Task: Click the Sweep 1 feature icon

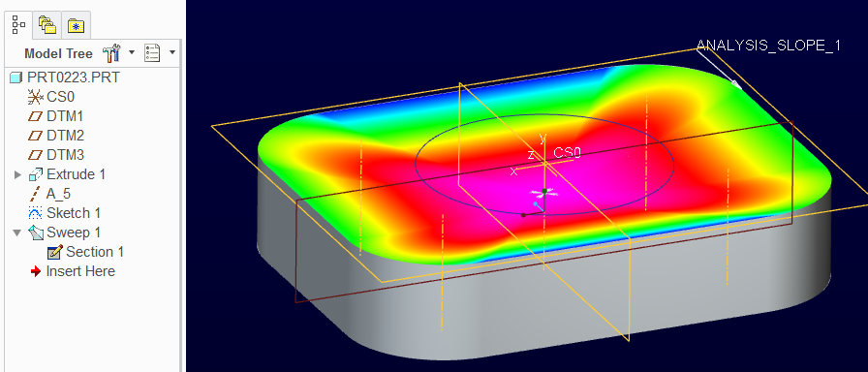Action: (36, 233)
